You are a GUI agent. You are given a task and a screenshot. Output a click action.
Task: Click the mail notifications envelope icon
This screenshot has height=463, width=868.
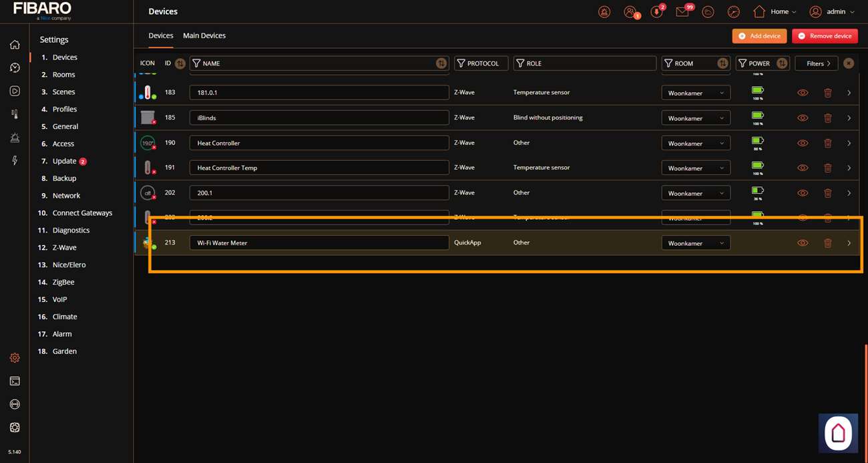(682, 12)
